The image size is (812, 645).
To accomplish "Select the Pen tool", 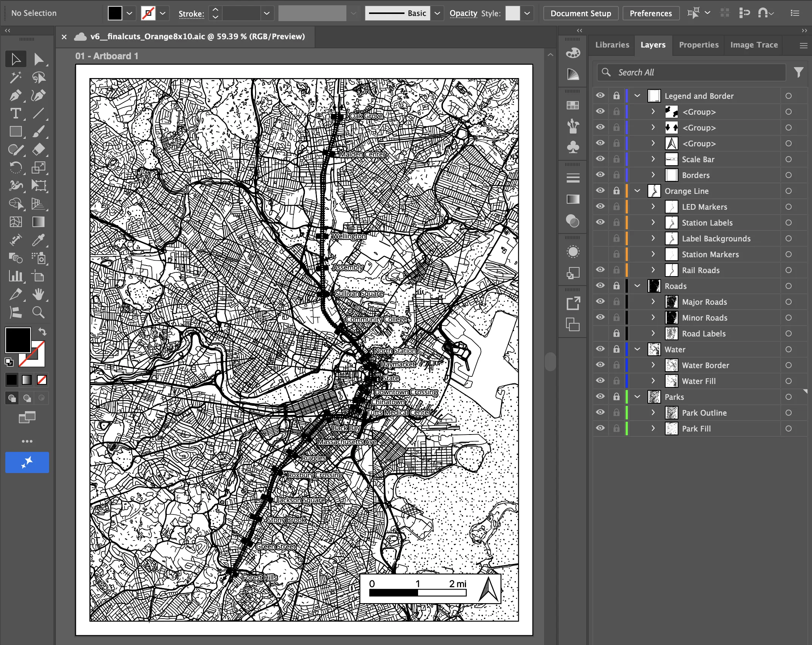I will [16, 95].
